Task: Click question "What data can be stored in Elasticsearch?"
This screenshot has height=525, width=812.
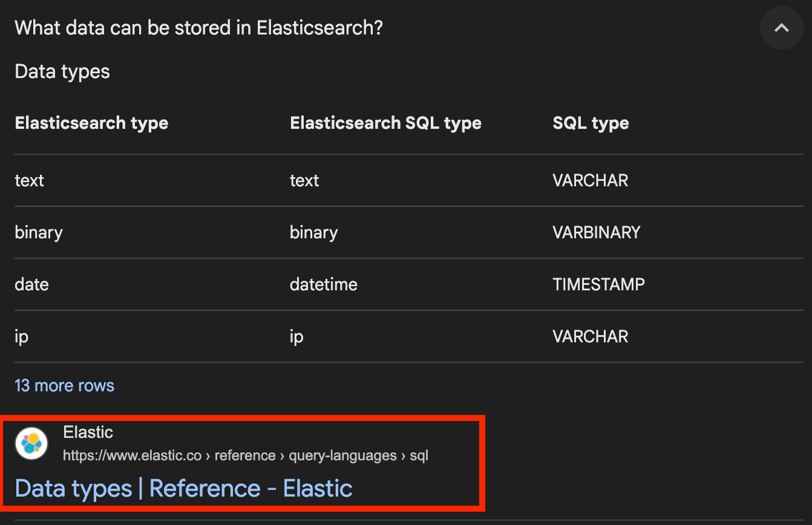Action: coord(198,28)
